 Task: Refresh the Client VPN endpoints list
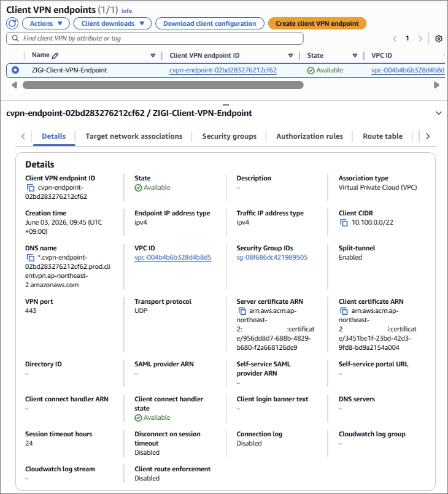pos(12,23)
